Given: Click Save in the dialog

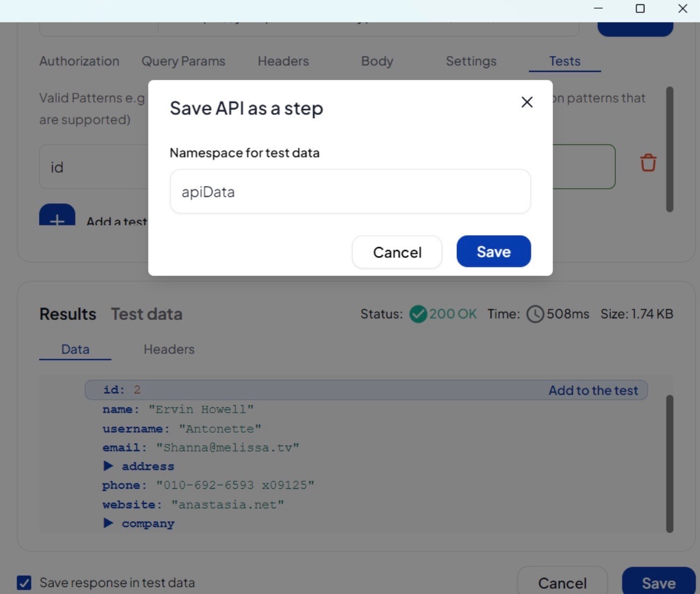Looking at the screenshot, I should pyautogui.click(x=493, y=251).
